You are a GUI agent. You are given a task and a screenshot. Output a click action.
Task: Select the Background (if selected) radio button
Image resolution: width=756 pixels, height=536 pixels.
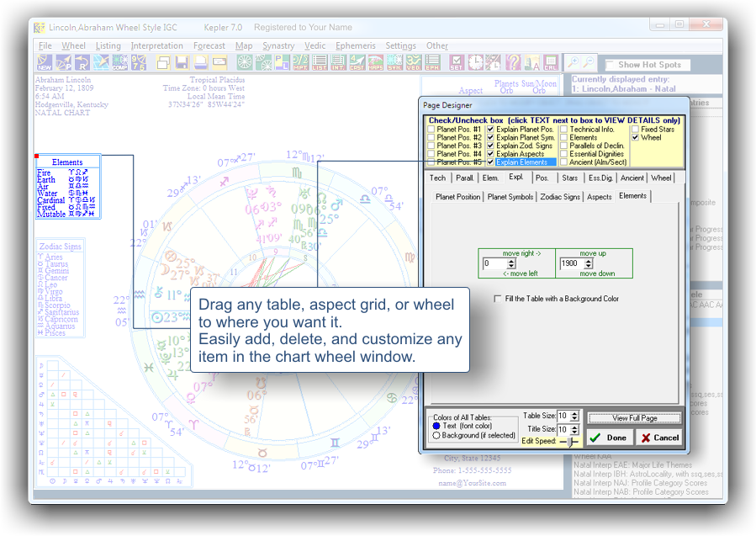[436, 435]
